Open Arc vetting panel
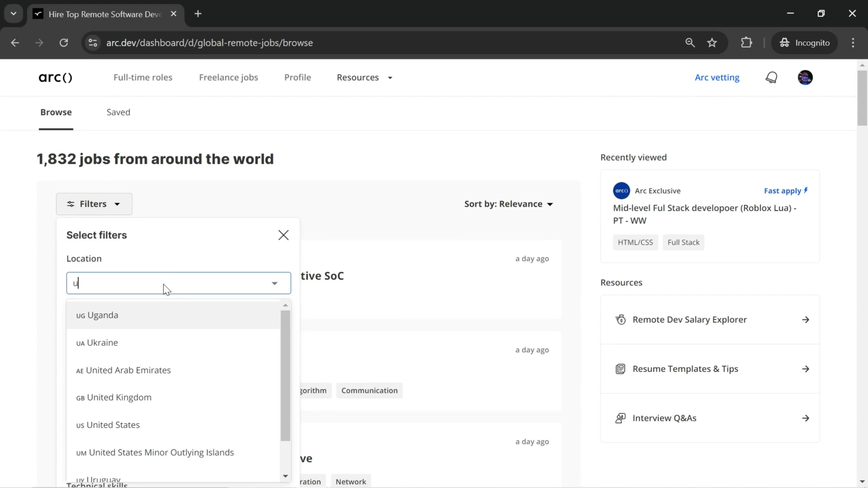 tap(718, 77)
